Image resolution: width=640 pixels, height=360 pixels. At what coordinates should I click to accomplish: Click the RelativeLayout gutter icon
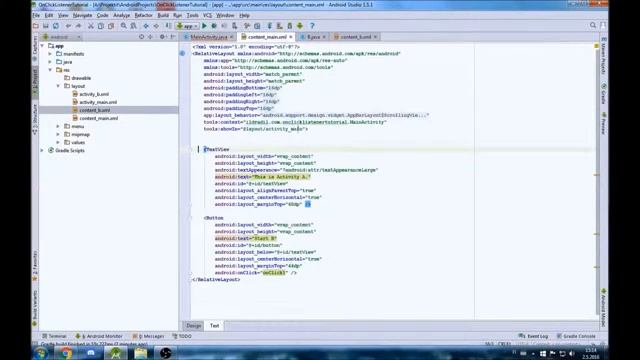[x=182, y=53]
